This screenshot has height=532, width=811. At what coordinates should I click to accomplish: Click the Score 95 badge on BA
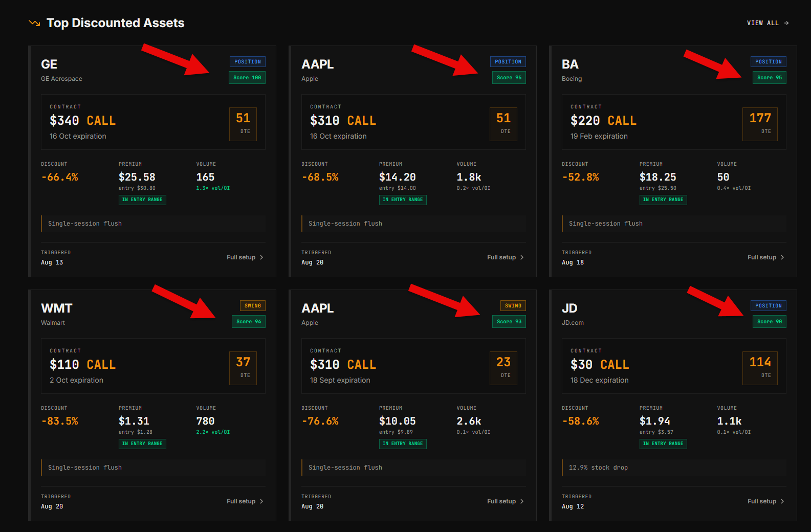(770, 78)
